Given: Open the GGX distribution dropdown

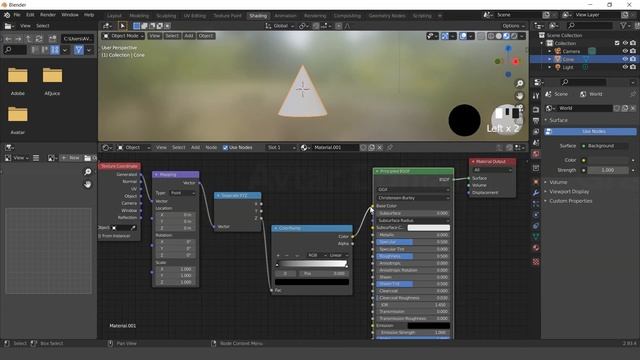Looking at the screenshot, I should pos(413,190).
